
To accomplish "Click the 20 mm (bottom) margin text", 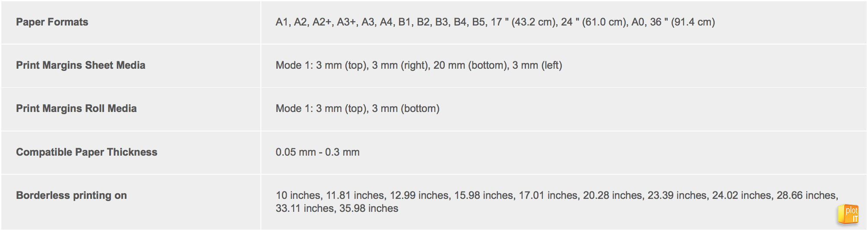I will pyautogui.click(x=471, y=65).
